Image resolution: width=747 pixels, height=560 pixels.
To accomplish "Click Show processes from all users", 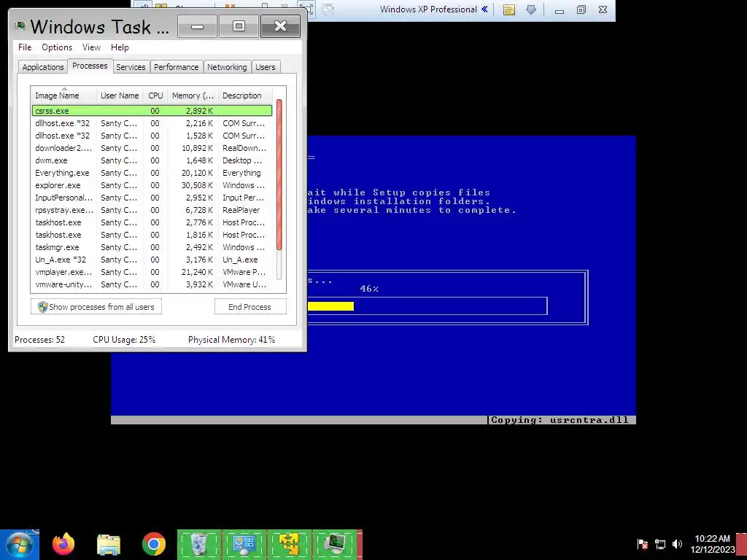I will 96,307.
